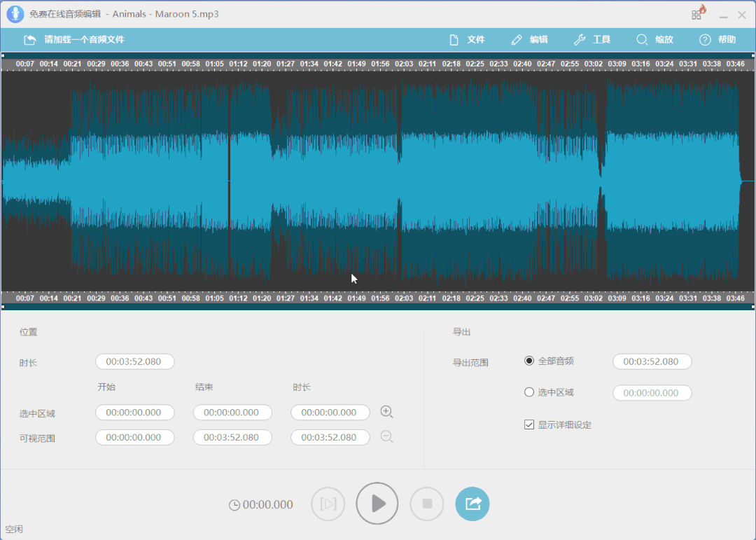Click the 导出 section label

click(x=461, y=332)
